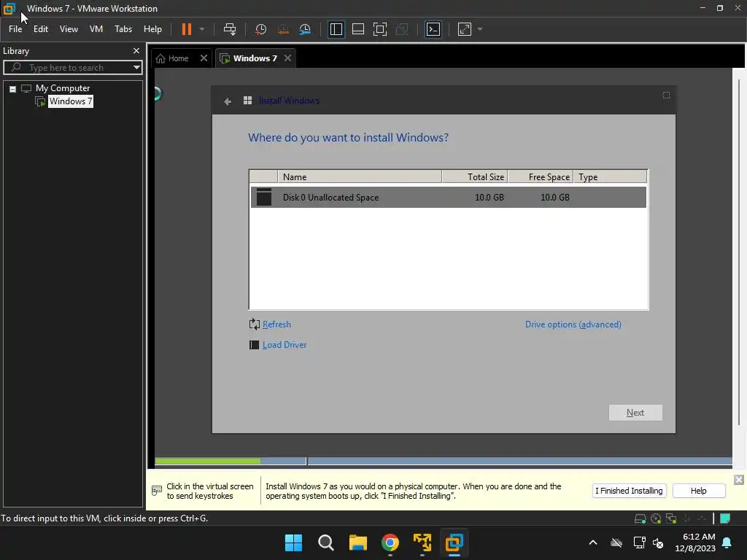Click the VM view vertical scrollbar
Viewport: 747px width, 560px height.
(x=739, y=252)
